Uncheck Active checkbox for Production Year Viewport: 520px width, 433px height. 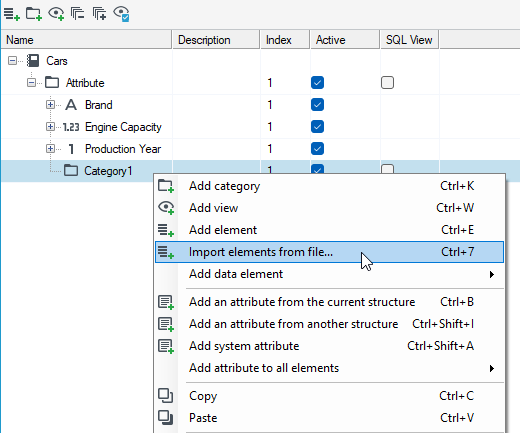(317, 149)
